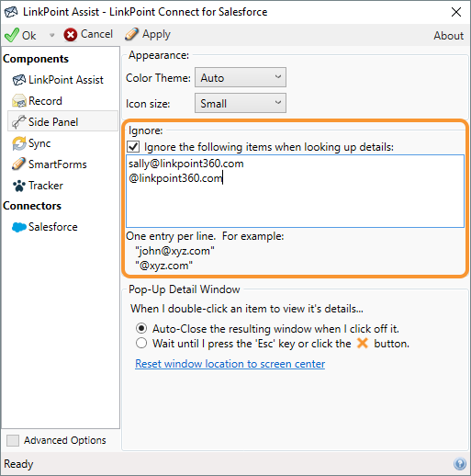The image size is (471, 476).
Task: Click Reset window location to screen center
Action: click(x=230, y=364)
